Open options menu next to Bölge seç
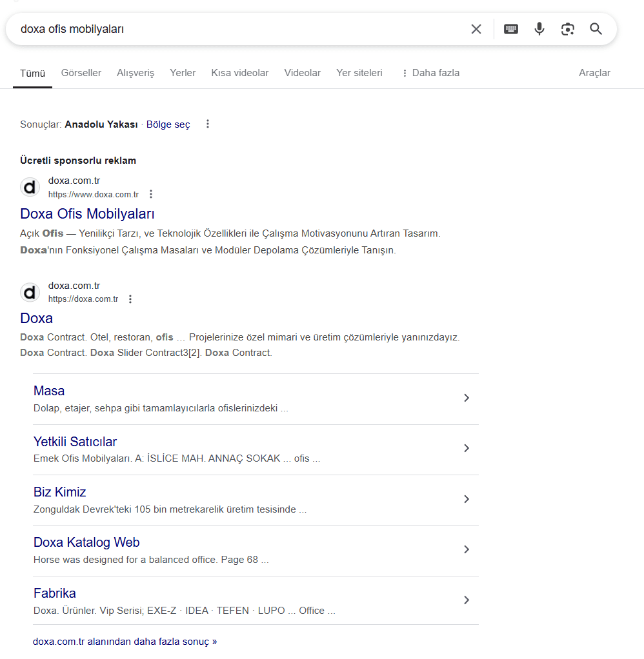The image size is (644, 659). (x=207, y=124)
